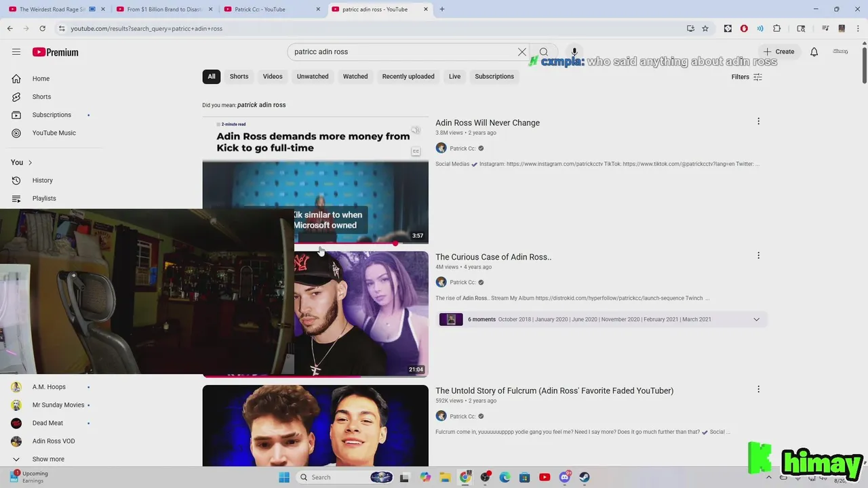Open 'The Untold Story of Fulcrum' title

pos(555,391)
